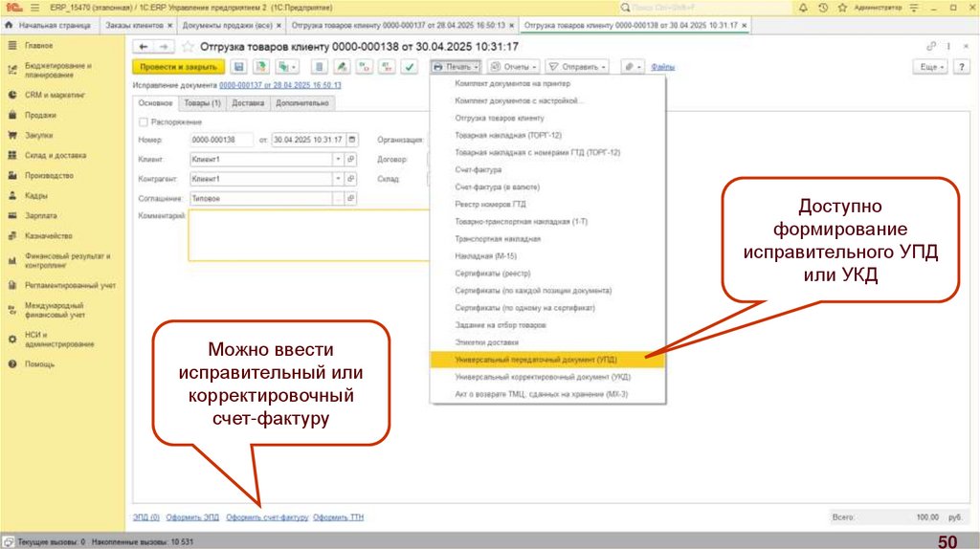Open the notifications bell icon
980x549 pixels.
pos(802,8)
